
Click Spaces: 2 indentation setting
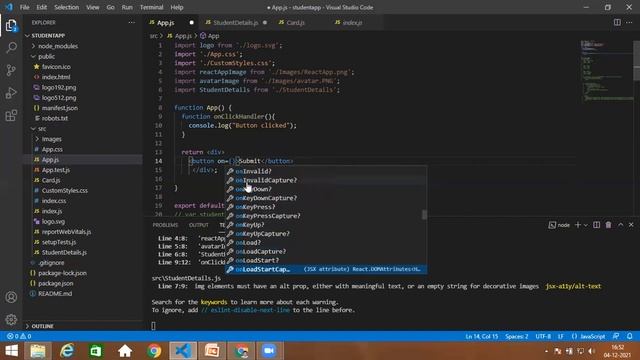point(516,336)
